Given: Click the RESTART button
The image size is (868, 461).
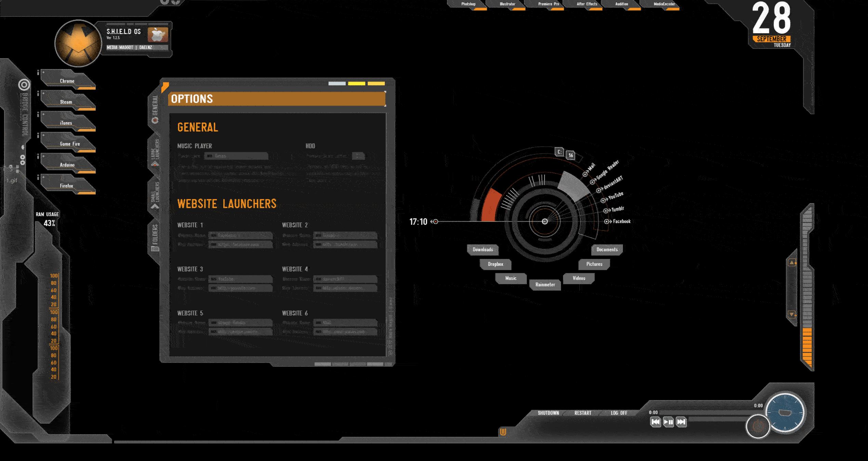Looking at the screenshot, I should [583, 413].
